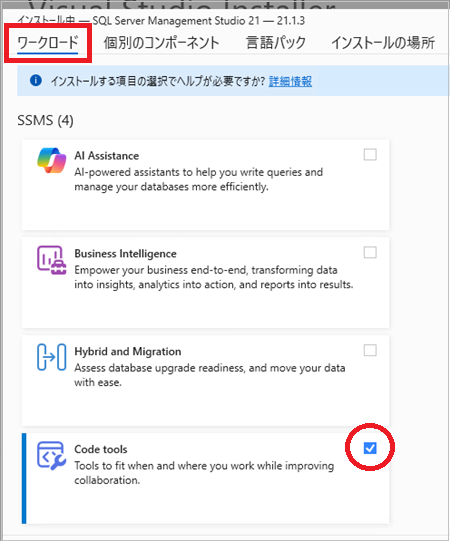Select the Hybrid and Migration card
This screenshot has height=541, width=450.
pyautogui.click(x=205, y=380)
